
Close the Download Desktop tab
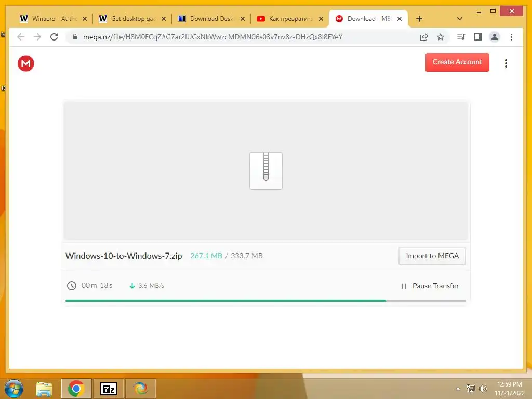pos(242,19)
